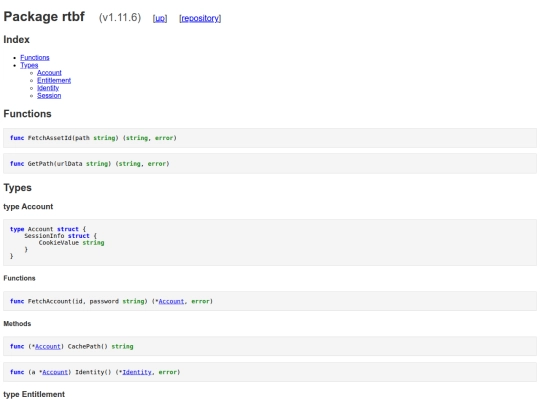Click the type Account heading
The image size is (540, 405).
coord(28,207)
